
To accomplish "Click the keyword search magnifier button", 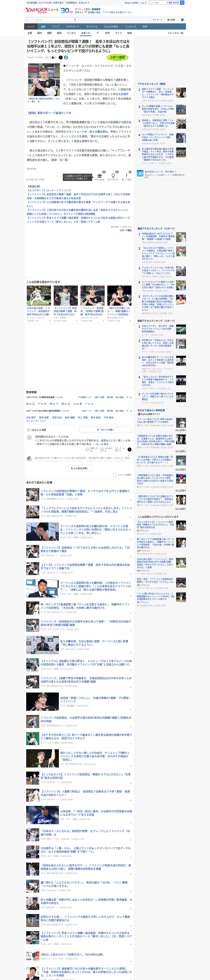I will click(x=75, y=20).
